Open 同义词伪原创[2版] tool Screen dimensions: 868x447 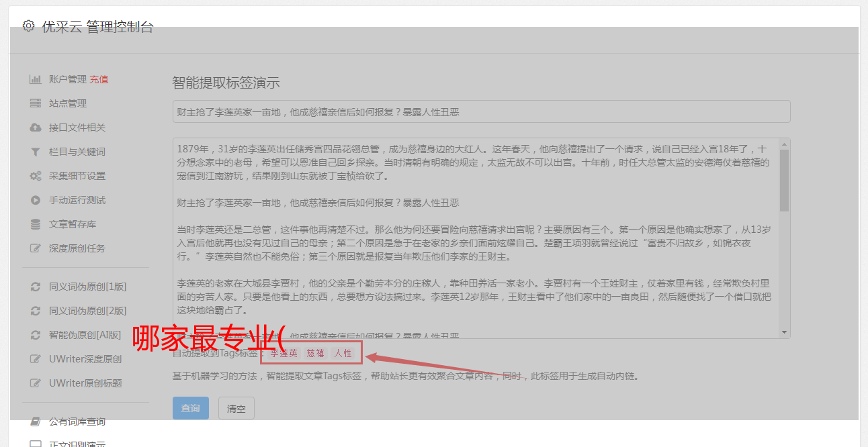(x=87, y=311)
